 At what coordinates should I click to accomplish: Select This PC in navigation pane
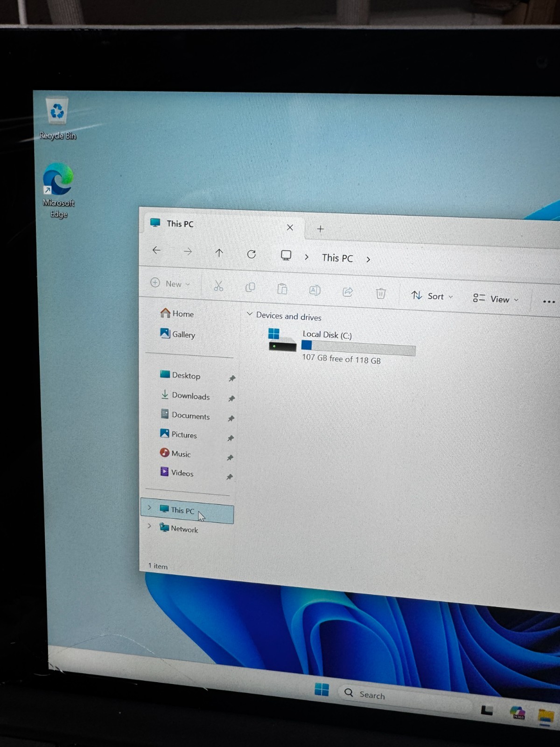pos(187,510)
